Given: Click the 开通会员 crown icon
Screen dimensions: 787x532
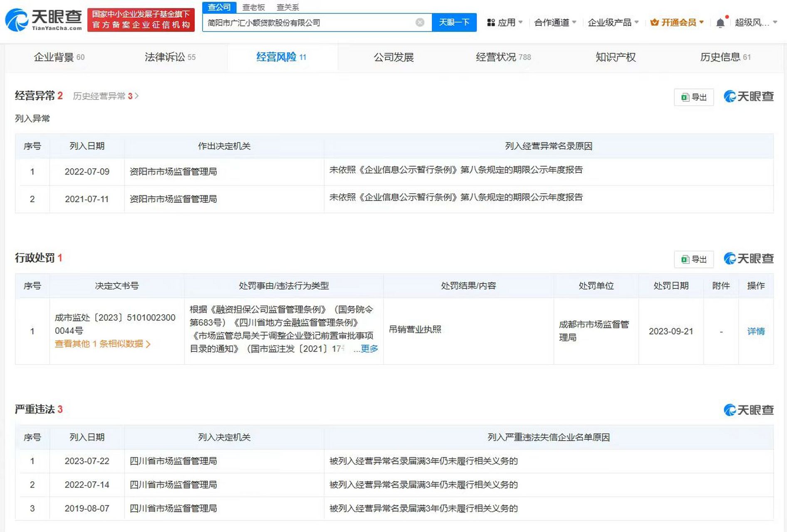Looking at the screenshot, I should pos(654,22).
